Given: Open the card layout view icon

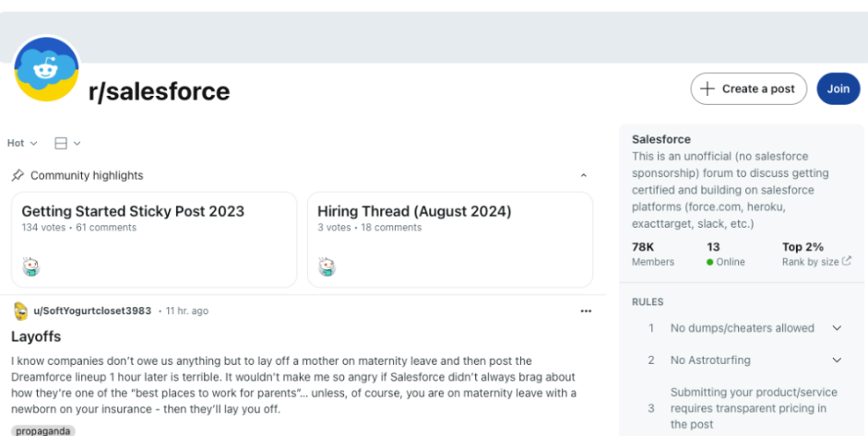Looking at the screenshot, I should pyautogui.click(x=61, y=143).
